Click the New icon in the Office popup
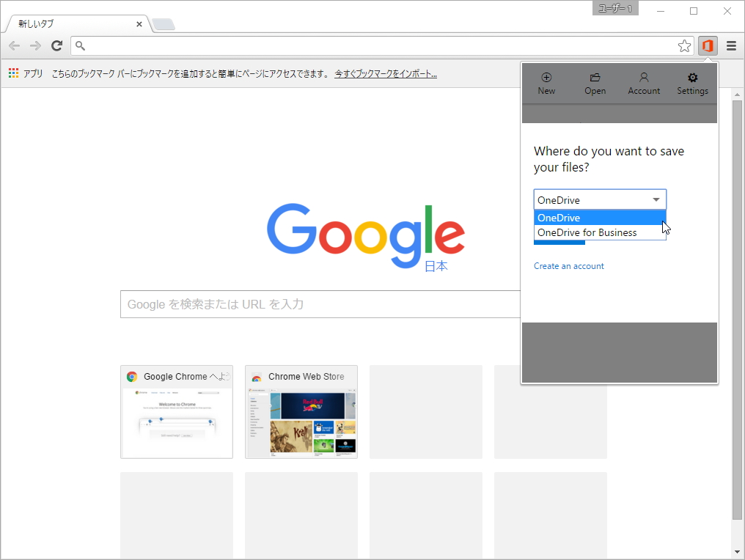The width and height of the screenshot is (745, 560). tap(546, 81)
